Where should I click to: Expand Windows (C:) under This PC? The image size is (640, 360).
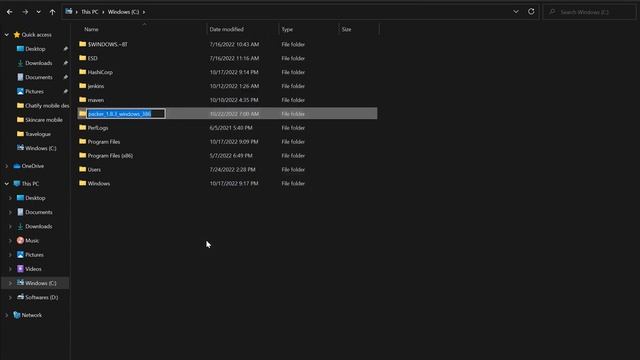point(10,283)
